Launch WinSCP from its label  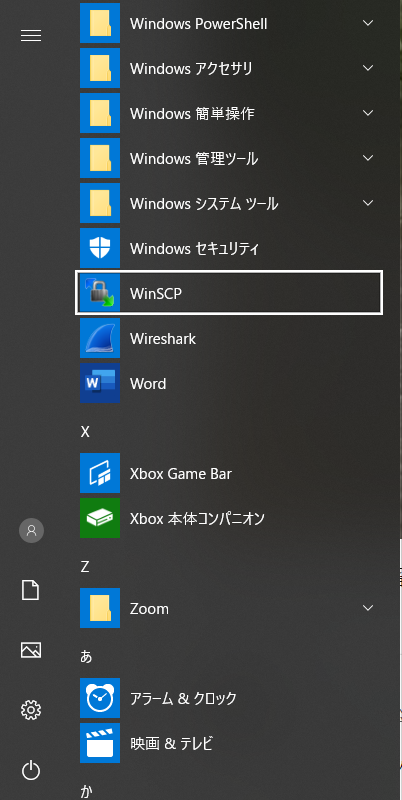pyautogui.click(x=156, y=294)
